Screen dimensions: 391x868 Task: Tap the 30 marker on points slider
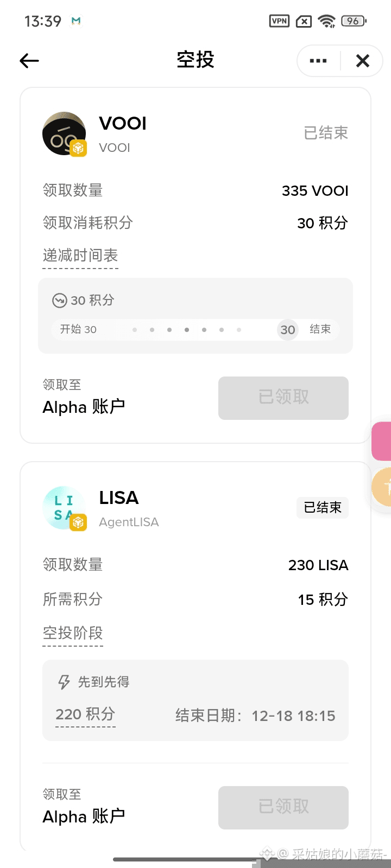[288, 330]
